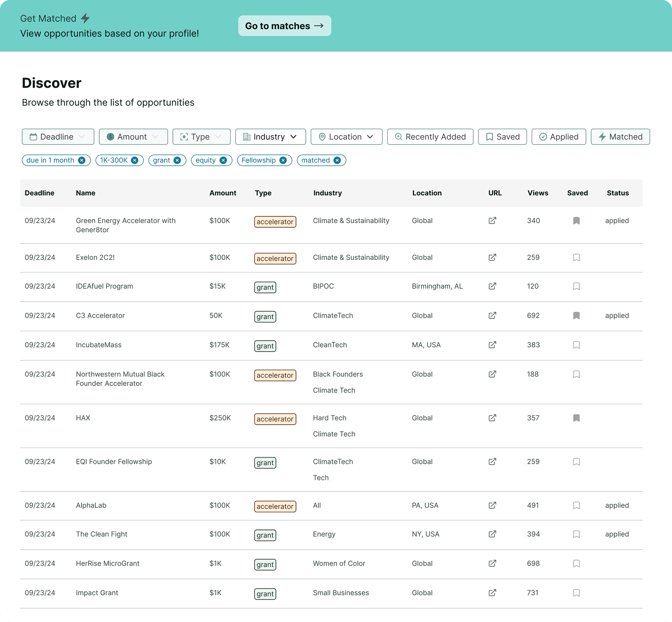The height and width of the screenshot is (622, 672).
Task: Open the Industry filter dropdown
Action: [x=270, y=137]
